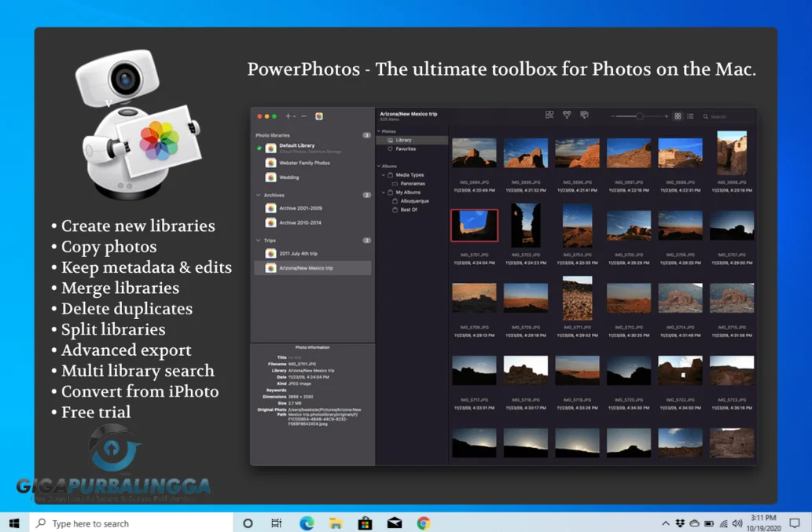Click the Dropbox tray icon
The width and height of the screenshot is (812, 532).
pos(680,523)
